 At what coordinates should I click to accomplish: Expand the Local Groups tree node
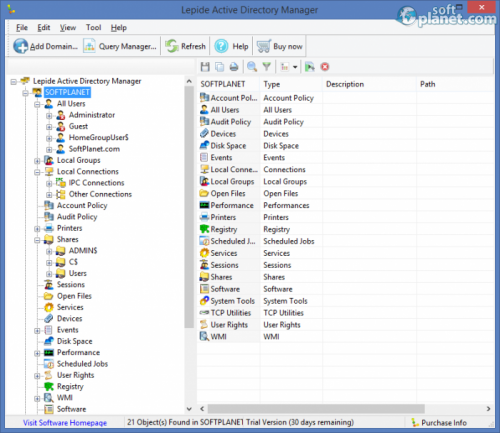pyautogui.click(x=37, y=161)
